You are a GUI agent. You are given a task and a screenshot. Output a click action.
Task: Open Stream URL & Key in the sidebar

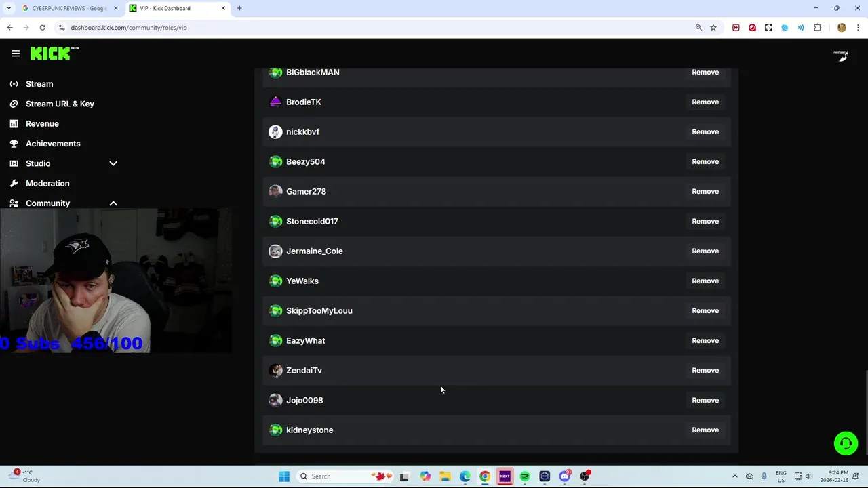[x=60, y=104]
